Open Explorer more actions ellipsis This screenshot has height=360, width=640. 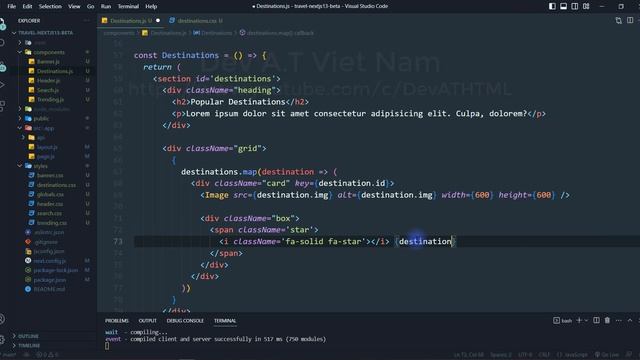click(x=87, y=20)
